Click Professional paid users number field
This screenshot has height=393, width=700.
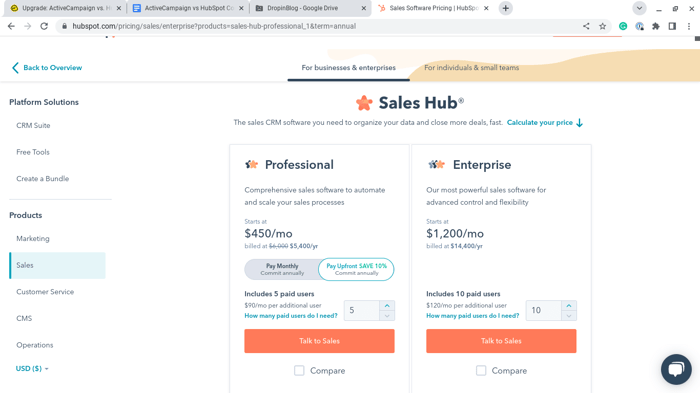click(362, 310)
